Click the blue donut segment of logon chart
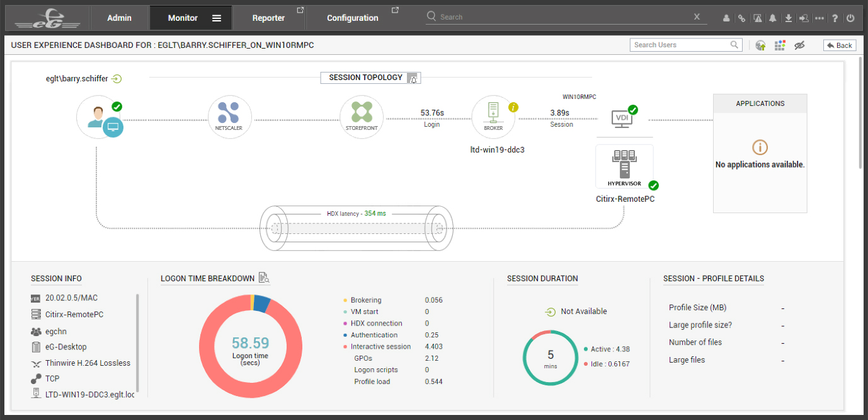This screenshot has width=868, height=420. tap(262, 303)
